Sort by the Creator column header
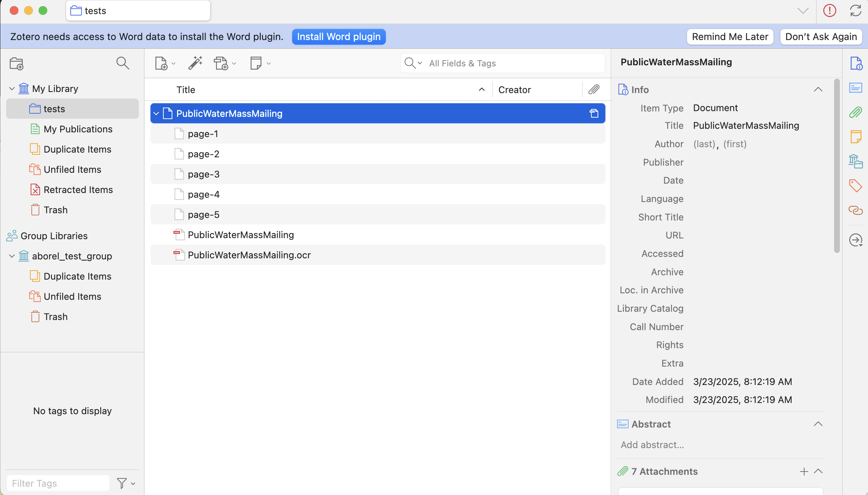 pyautogui.click(x=514, y=90)
